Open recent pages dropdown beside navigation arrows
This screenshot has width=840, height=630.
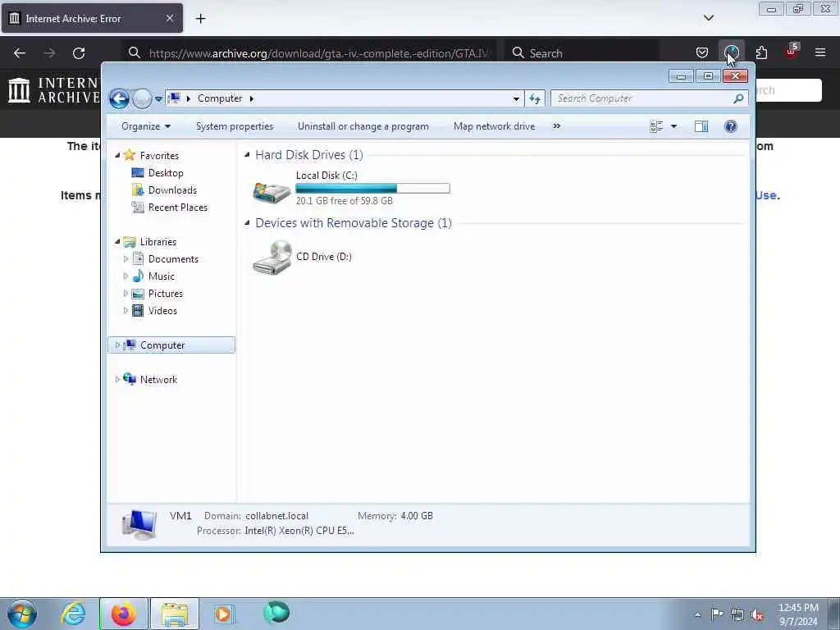point(158,99)
